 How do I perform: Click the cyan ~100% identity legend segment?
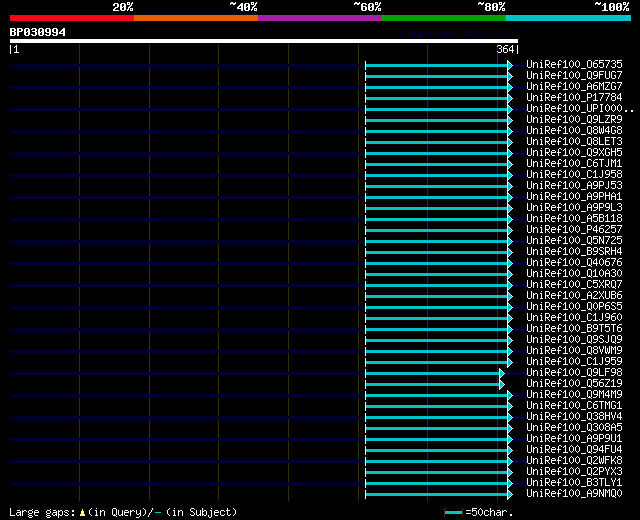tap(569, 18)
